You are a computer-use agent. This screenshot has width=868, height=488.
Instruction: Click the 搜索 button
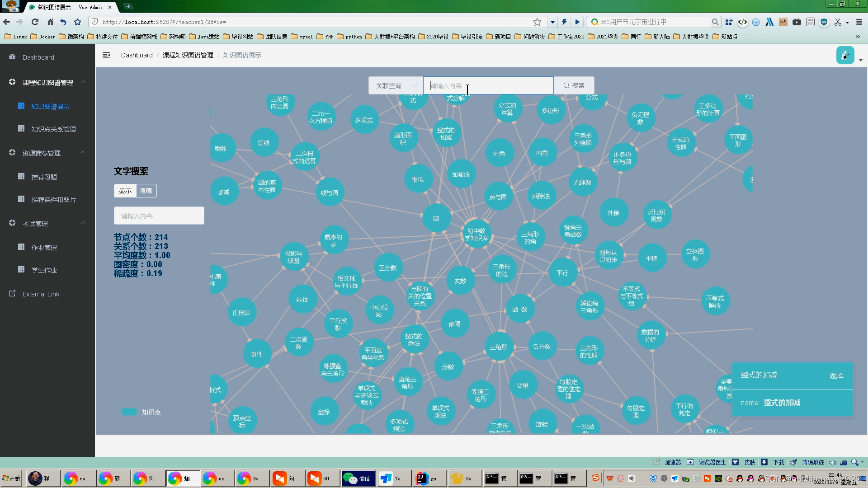point(574,85)
